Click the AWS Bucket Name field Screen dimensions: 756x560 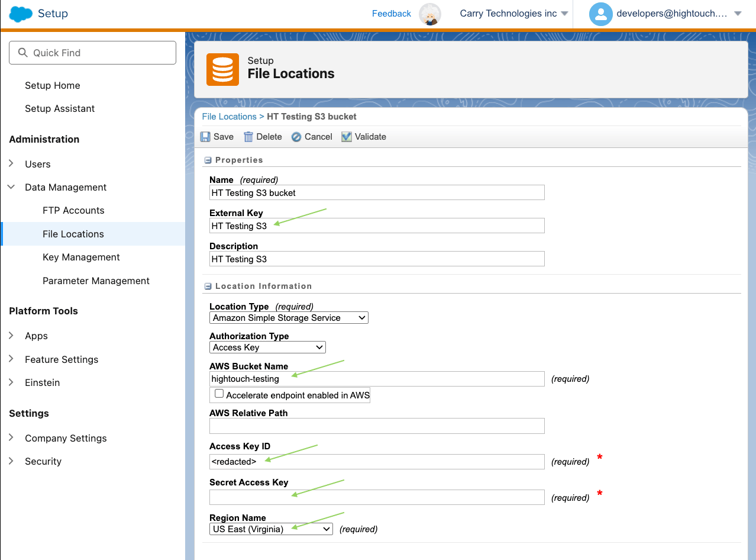point(377,379)
